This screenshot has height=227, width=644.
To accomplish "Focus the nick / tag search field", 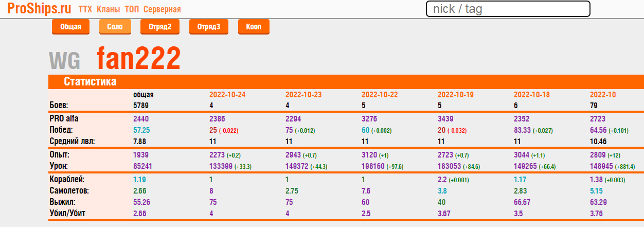I will (508, 9).
